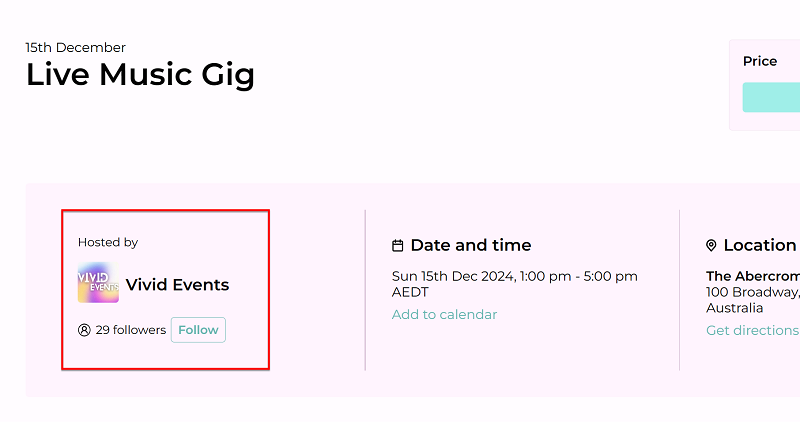Click the Abercrombie venue name

[753, 276]
